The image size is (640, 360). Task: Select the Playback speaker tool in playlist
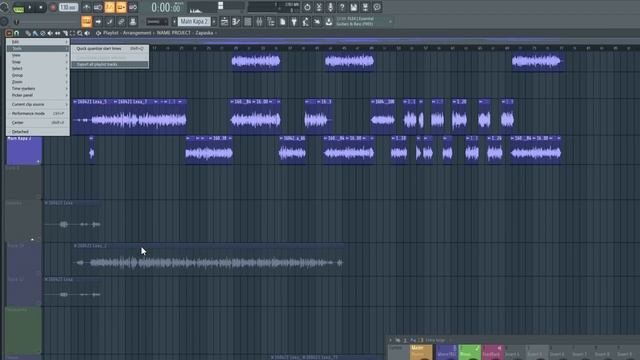pos(87,33)
